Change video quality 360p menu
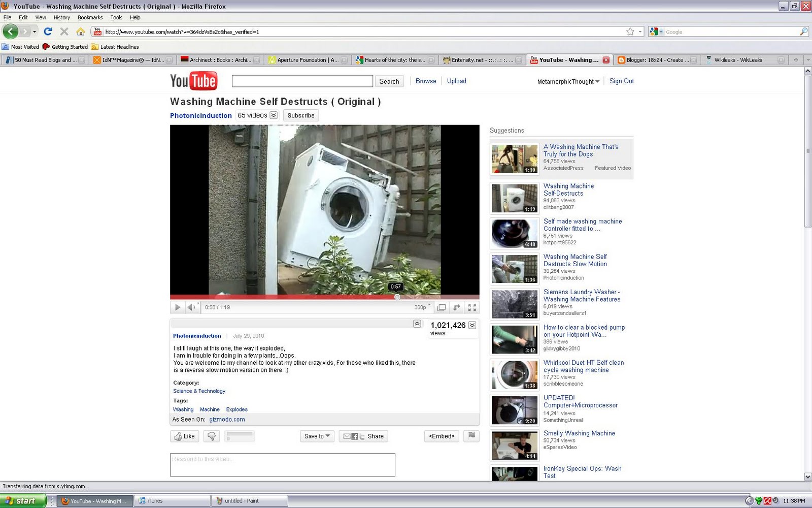This screenshot has width=812, height=508. 422,307
